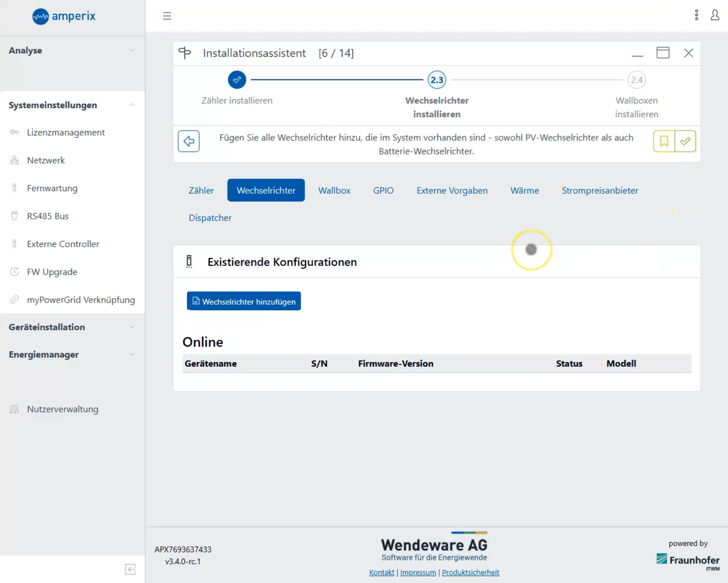The height and width of the screenshot is (583, 728).
Task: Open the Wärme tab
Action: (x=525, y=190)
